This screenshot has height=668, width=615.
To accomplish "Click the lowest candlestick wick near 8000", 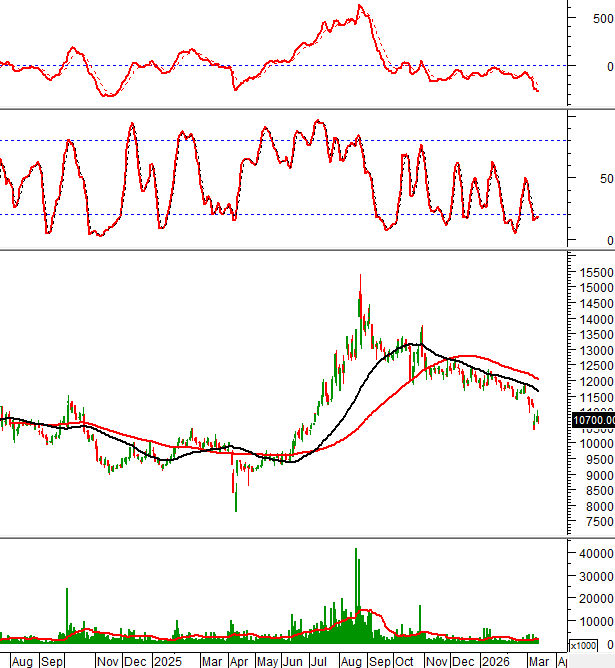I will [236, 509].
